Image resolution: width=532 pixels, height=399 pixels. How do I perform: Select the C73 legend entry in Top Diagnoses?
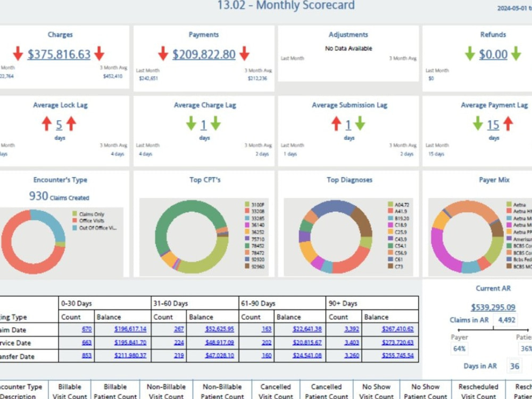pos(396,267)
